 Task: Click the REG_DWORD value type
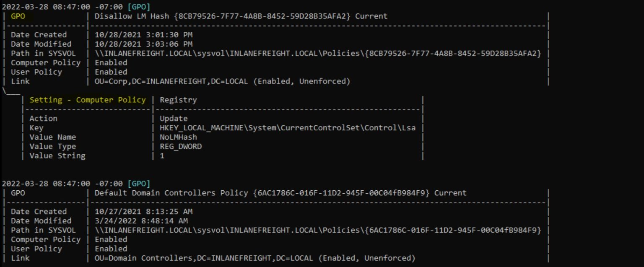(181, 146)
